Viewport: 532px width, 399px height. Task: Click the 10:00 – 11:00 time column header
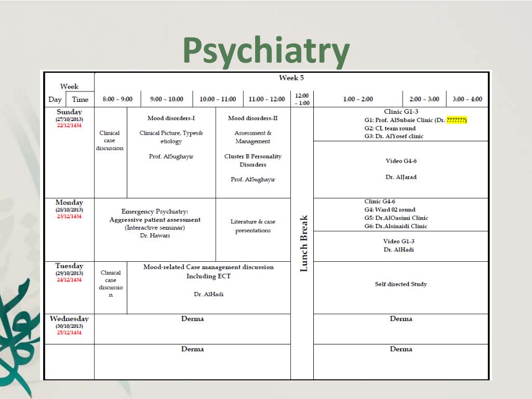[x=218, y=99]
